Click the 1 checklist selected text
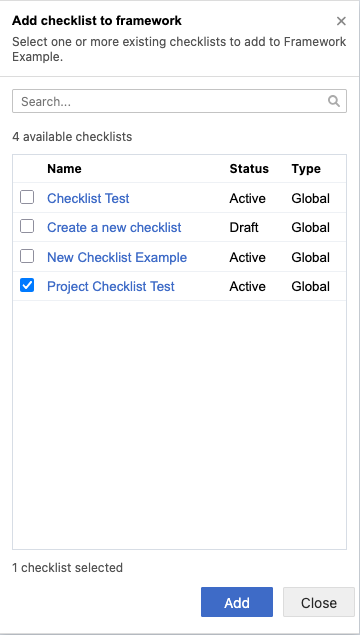360x635 pixels. [67, 568]
